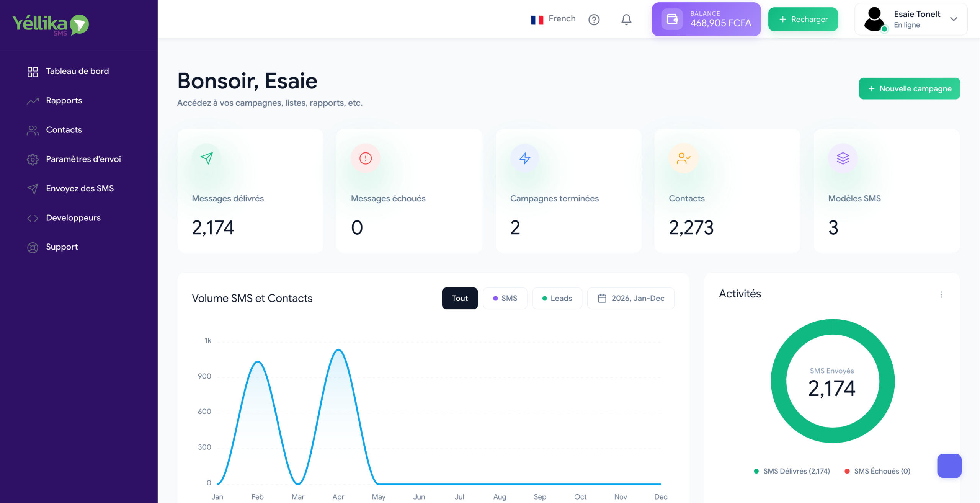The width and height of the screenshot is (980, 503).
Task: Open the notifications bell
Action: (626, 20)
